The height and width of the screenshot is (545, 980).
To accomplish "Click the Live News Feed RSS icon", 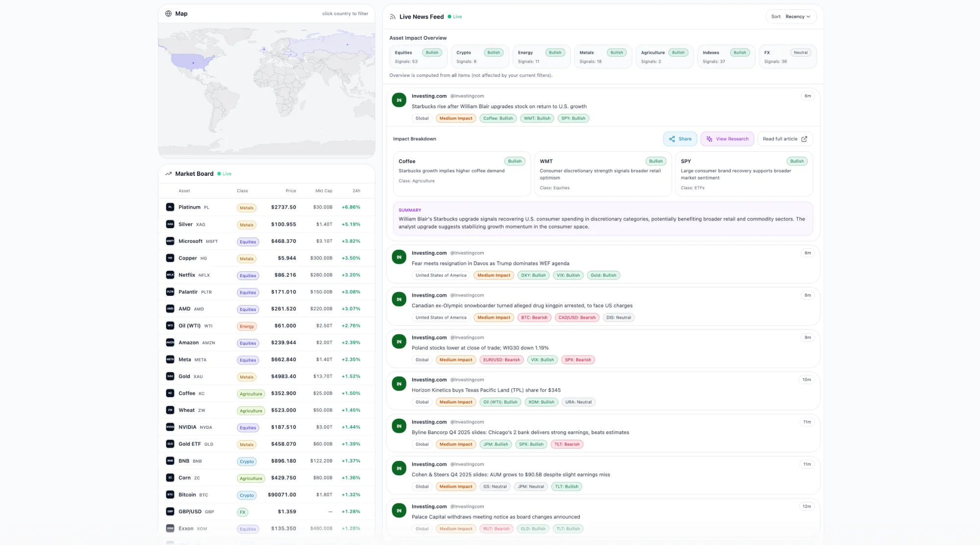I will point(392,17).
